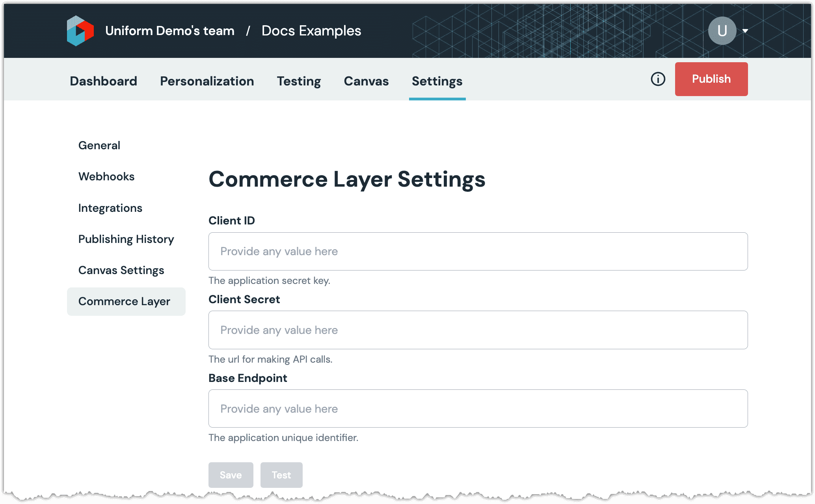This screenshot has height=504, width=815.
Task: Click the Client Secret label
Action: [244, 299]
